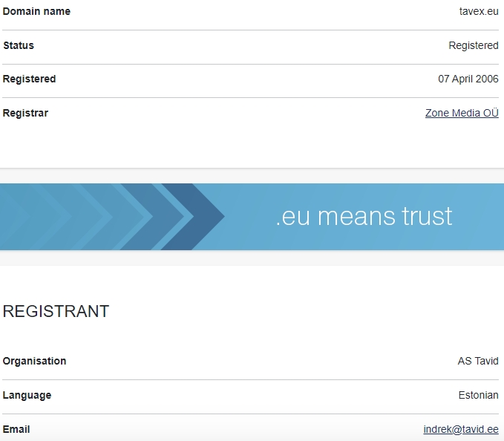Click the 'Language' row label
Viewport: 504px width, 441px height.
[27, 395]
